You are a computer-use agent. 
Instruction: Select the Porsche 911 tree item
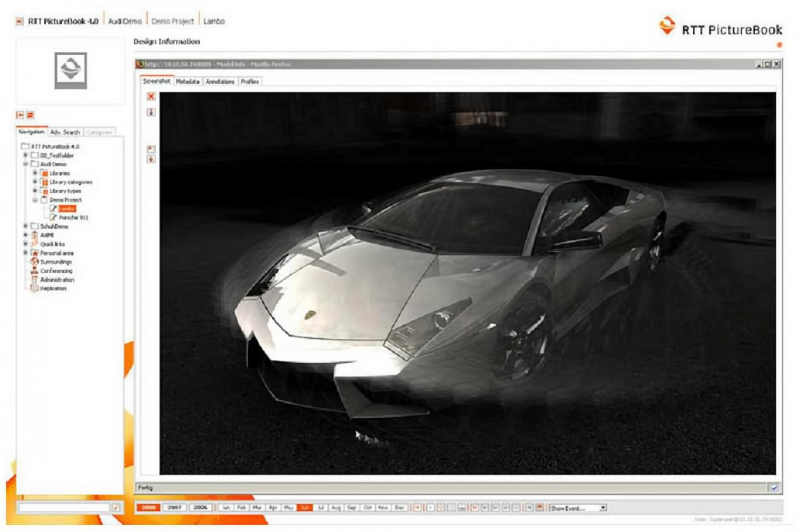[74, 217]
